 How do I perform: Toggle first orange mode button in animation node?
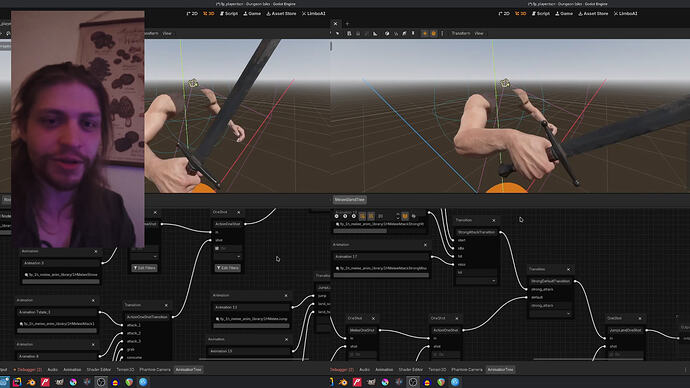click(x=363, y=216)
